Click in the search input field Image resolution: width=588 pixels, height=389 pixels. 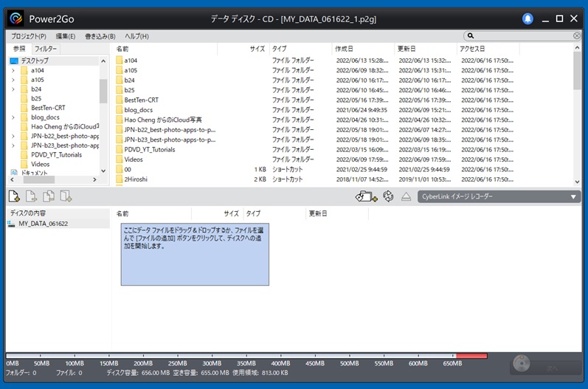(523, 35)
